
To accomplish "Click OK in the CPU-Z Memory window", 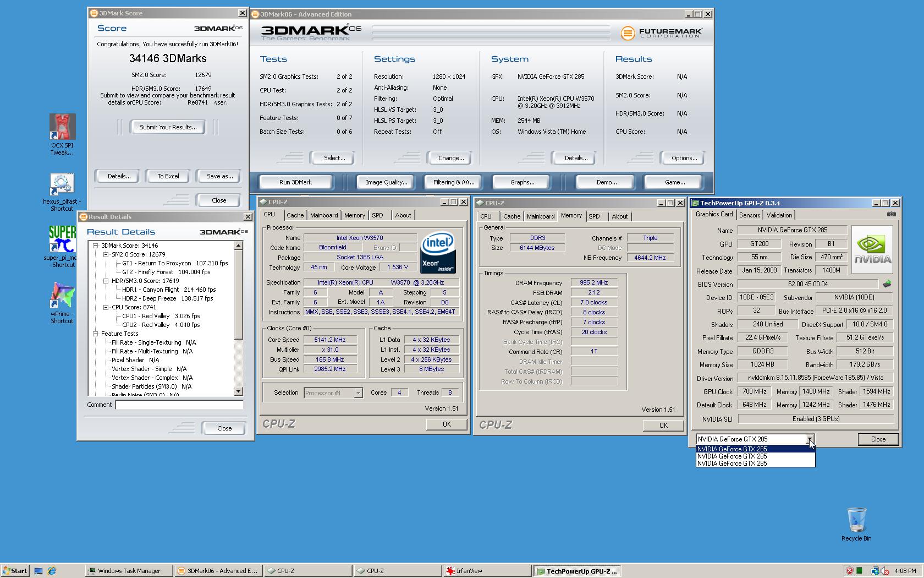I will 663,426.
